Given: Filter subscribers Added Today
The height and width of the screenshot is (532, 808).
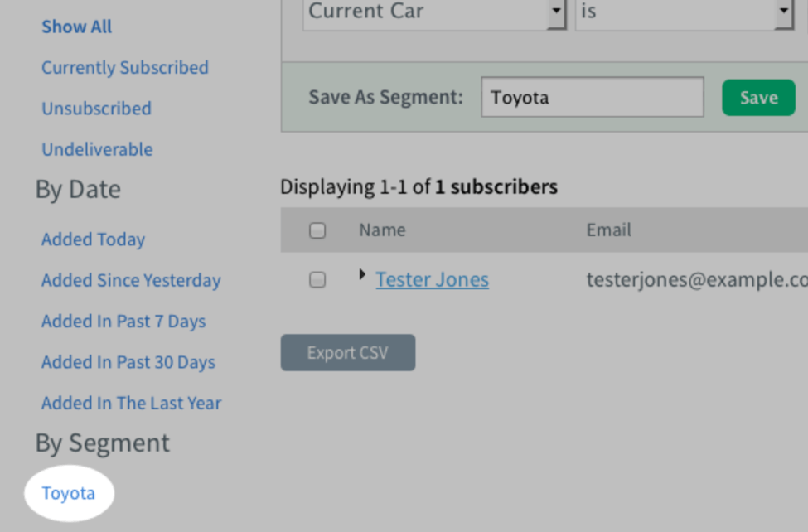Looking at the screenshot, I should coord(93,239).
